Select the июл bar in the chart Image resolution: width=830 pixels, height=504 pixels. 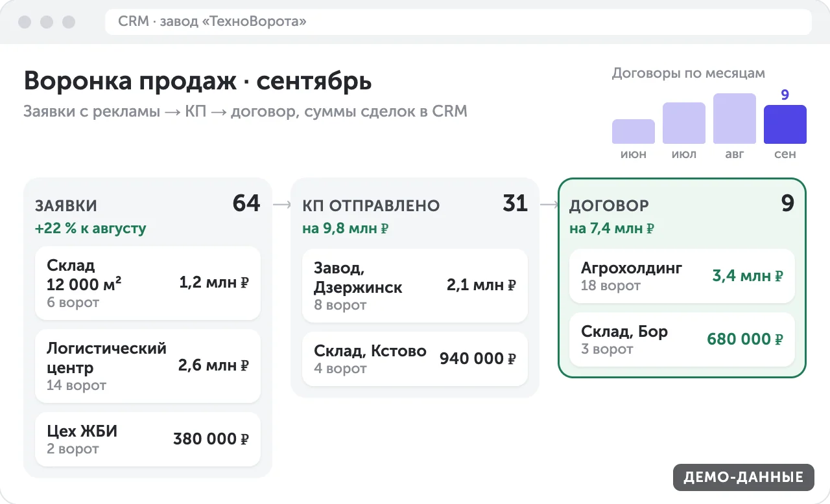coord(683,123)
